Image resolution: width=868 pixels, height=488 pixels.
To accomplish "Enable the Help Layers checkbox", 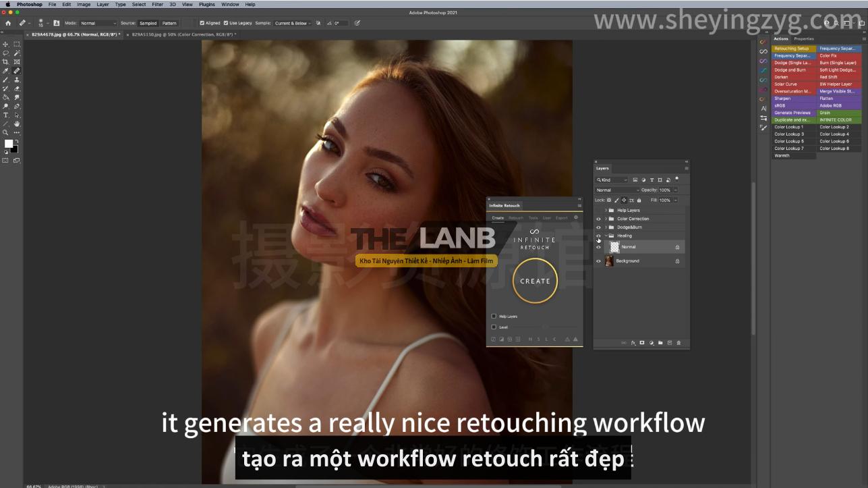I will [494, 316].
